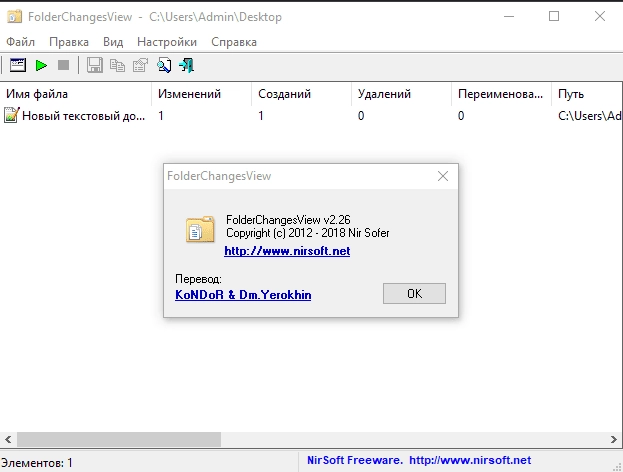
Task: Sort by Переименова... column header
Action: 501,94
